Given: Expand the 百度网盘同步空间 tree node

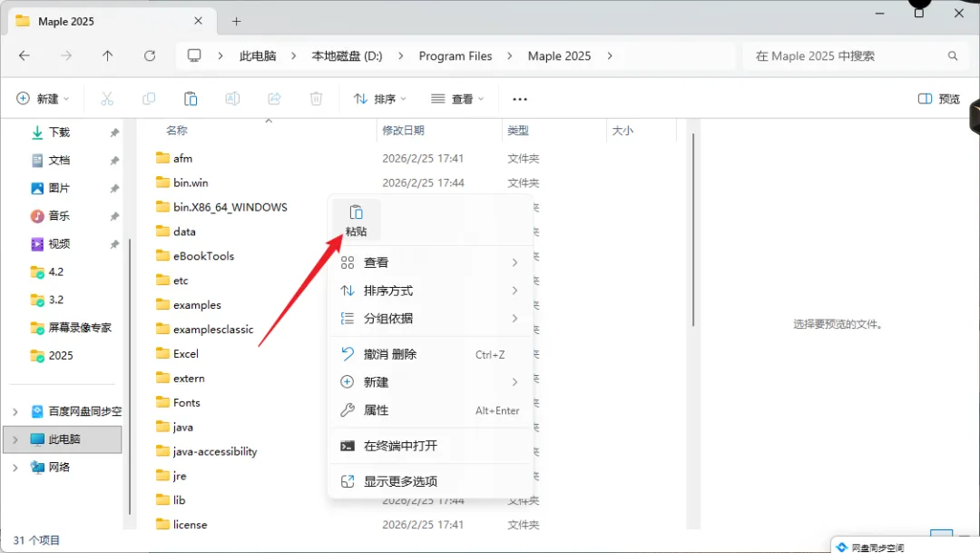Looking at the screenshot, I should (x=15, y=411).
